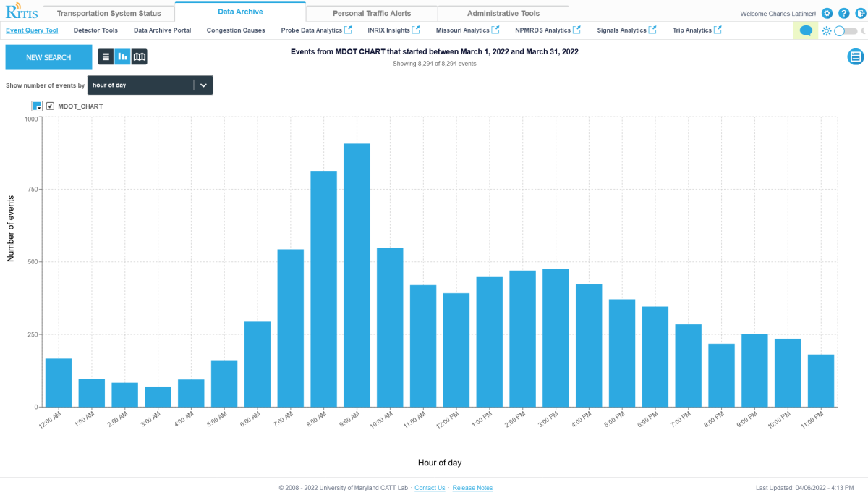Uncheck the MDOT_CHART checkbox

tap(51, 106)
